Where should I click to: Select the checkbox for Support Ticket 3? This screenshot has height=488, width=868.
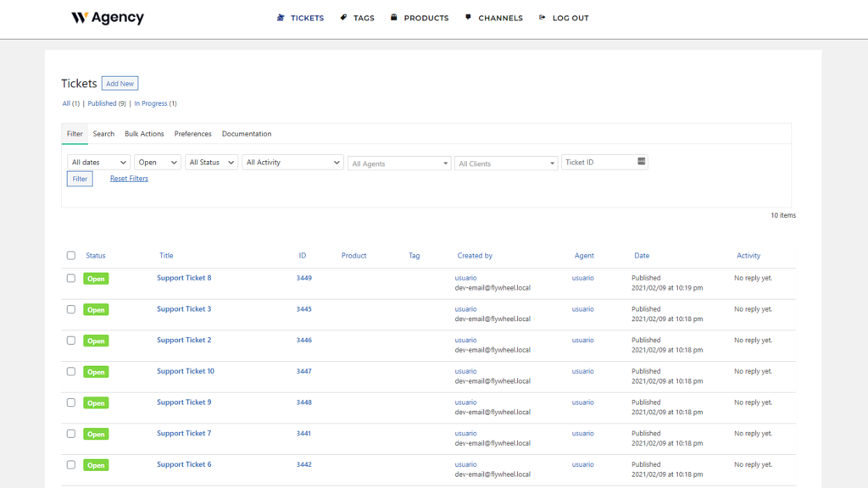point(71,309)
